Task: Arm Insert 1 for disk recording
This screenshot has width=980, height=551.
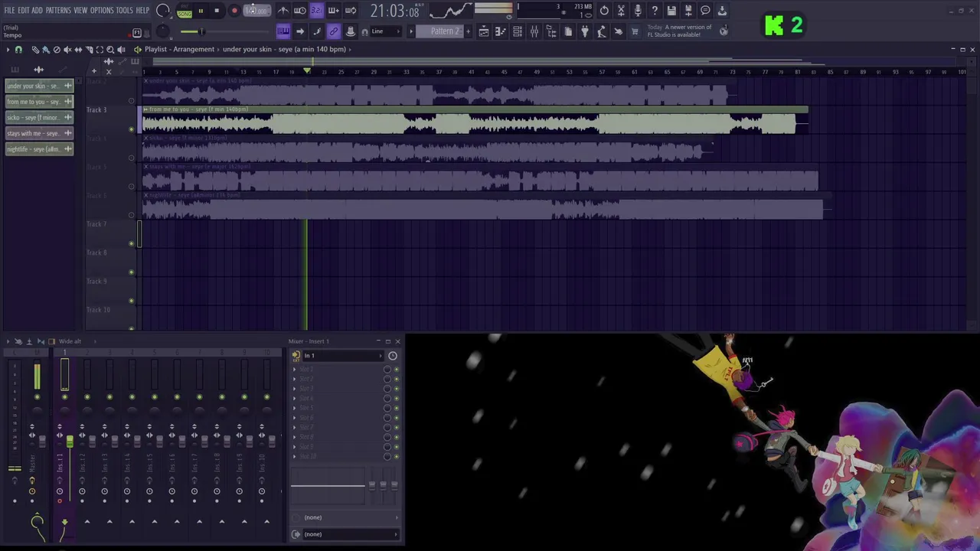Action: pyautogui.click(x=60, y=501)
